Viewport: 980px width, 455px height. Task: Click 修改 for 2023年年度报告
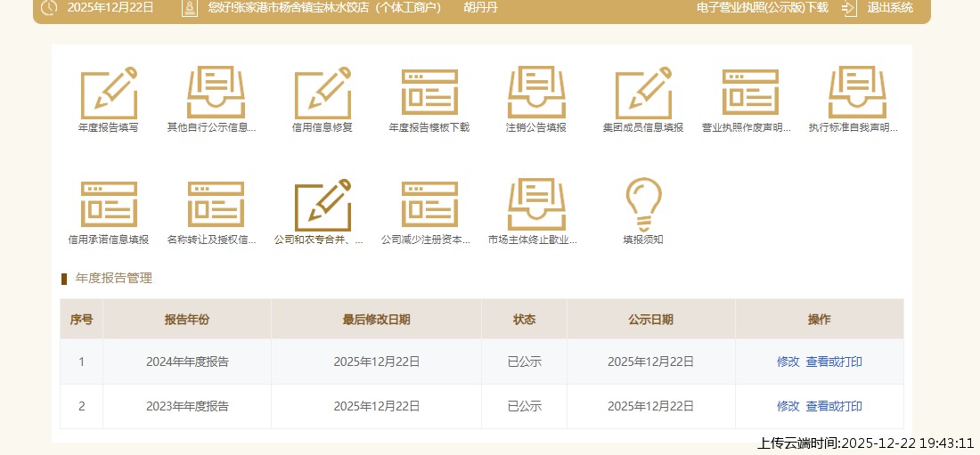[788, 406]
